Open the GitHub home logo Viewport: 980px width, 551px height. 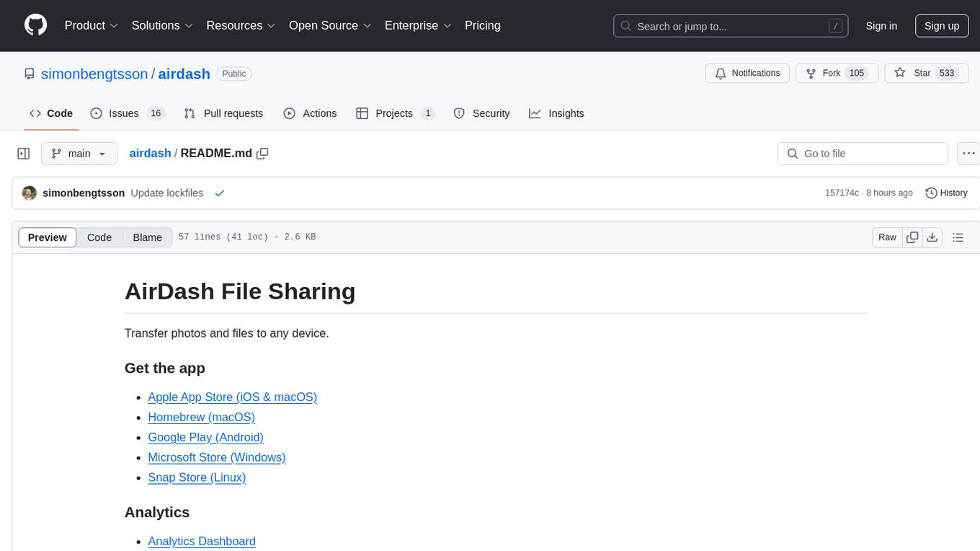pos(35,25)
